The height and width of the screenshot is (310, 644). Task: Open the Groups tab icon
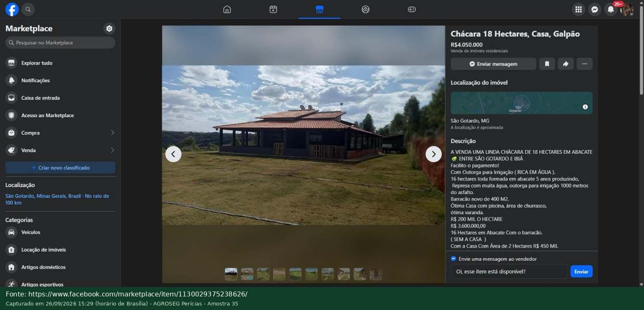click(x=366, y=9)
